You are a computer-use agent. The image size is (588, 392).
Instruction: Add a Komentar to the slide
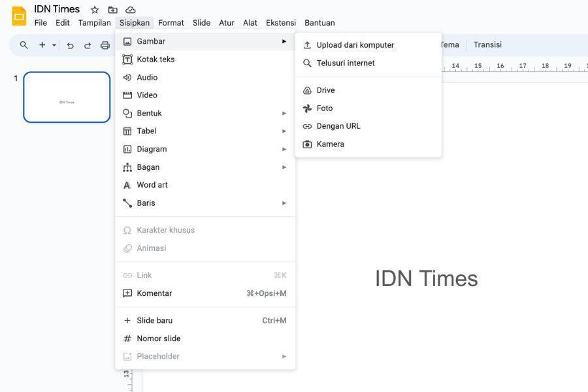tap(205, 293)
